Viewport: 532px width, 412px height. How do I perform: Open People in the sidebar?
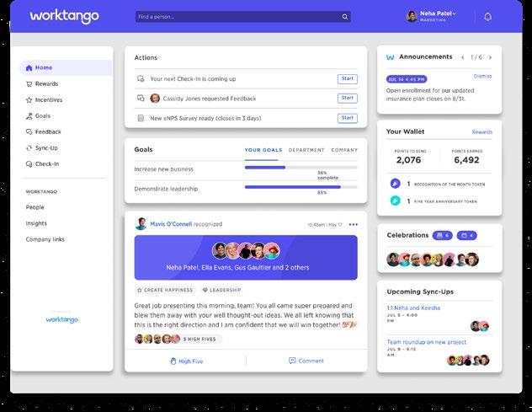[x=35, y=207]
